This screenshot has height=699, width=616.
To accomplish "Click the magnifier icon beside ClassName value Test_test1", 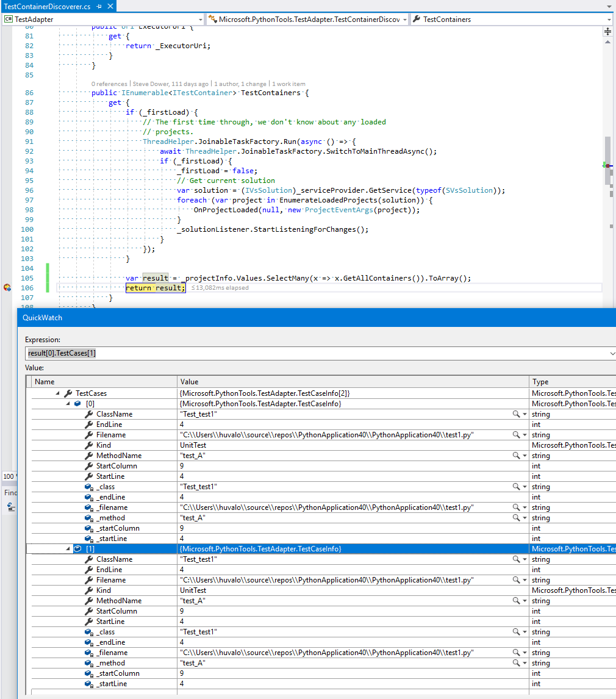I will 516,414.
